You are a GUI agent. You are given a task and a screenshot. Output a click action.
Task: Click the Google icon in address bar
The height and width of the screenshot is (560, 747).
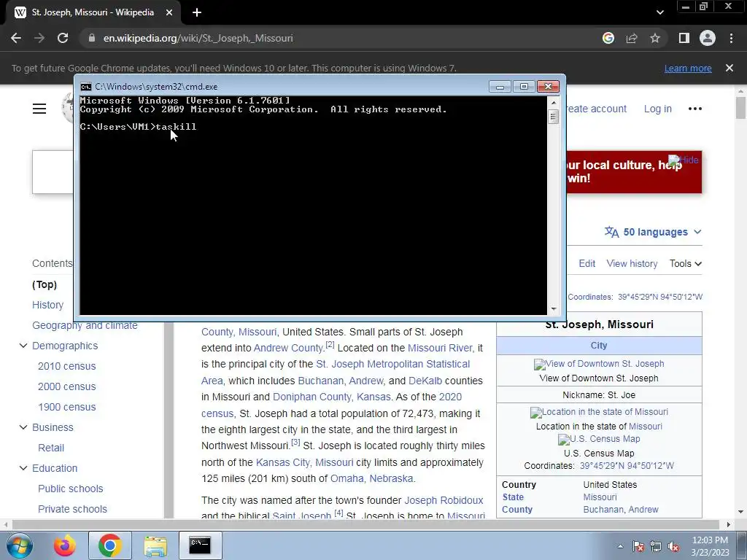(x=608, y=38)
